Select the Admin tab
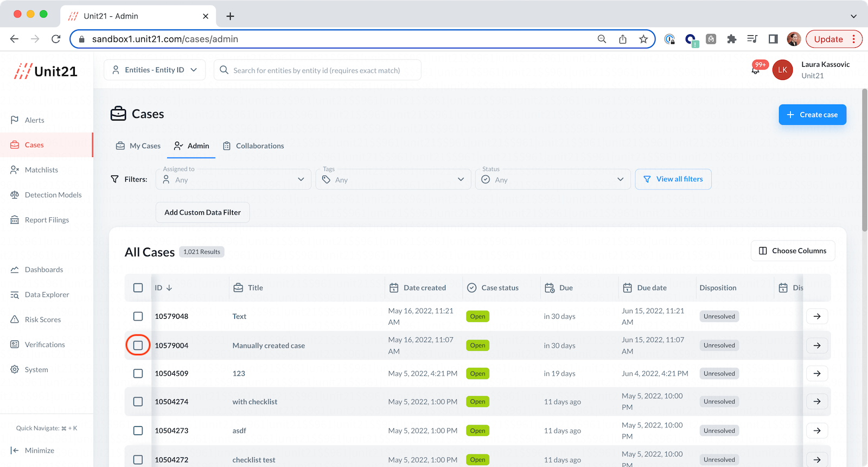The height and width of the screenshot is (467, 868). tap(192, 146)
